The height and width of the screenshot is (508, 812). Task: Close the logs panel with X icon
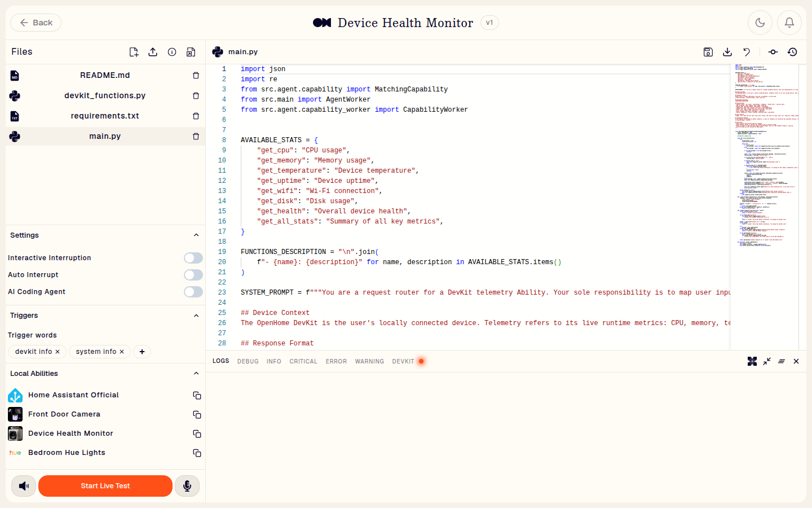pyautogui.click(x=796, y=361)
